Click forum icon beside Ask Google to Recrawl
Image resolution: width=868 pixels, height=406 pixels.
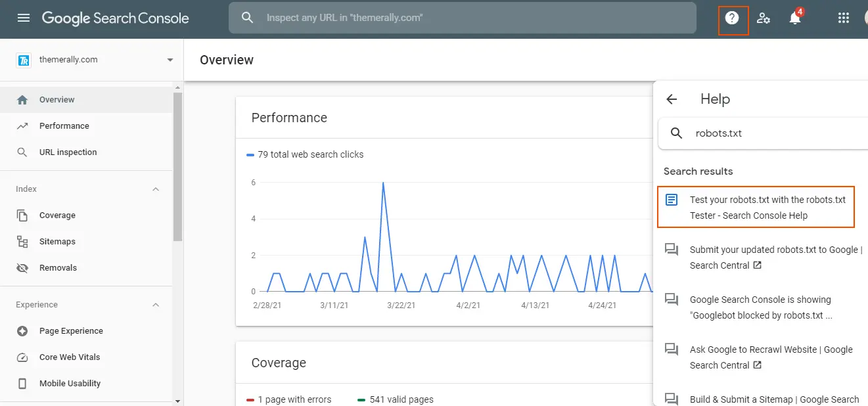[x=671, y=350]
